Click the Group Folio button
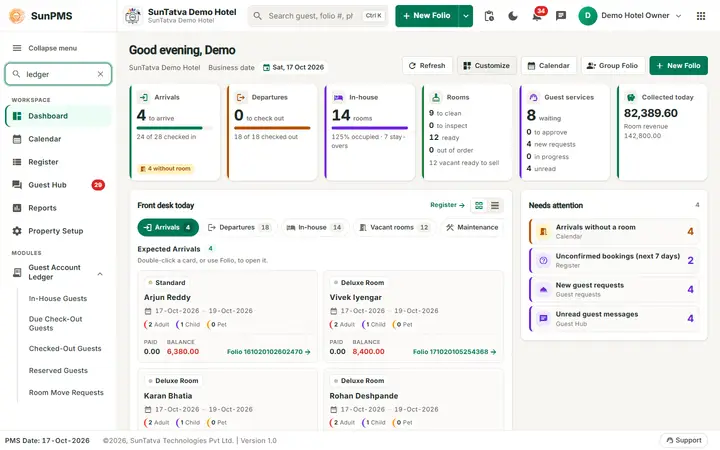 coord(613,66)
